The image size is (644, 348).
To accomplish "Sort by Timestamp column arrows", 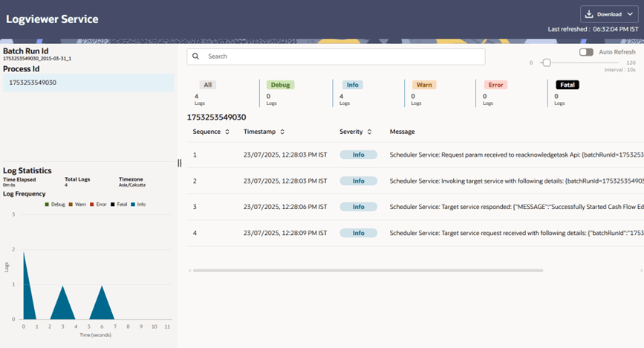I will pyautogui.click(x=282, y=132).
